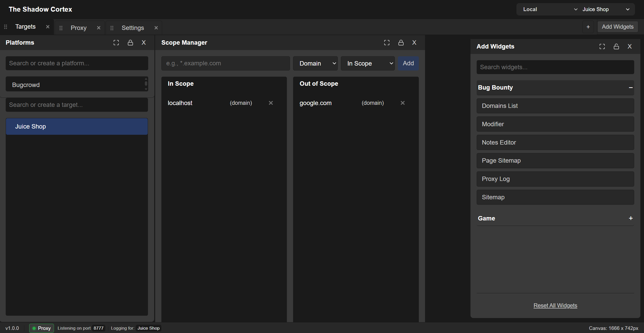Open the Domain type dropdown
Screen dimensions: 644x333
pos(315,63)
